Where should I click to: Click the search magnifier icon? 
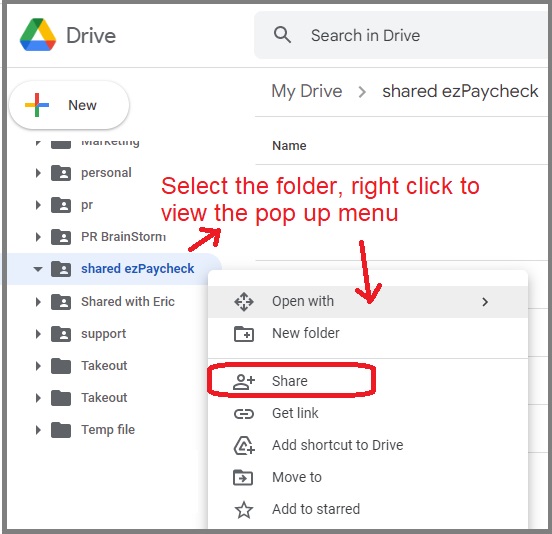[x=282, y=35]
